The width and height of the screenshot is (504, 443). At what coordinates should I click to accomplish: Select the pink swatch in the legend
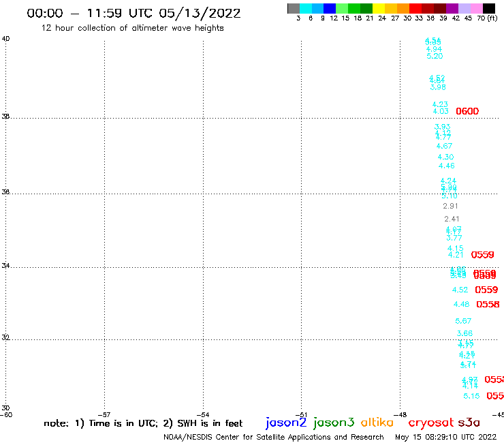(477, 8)
